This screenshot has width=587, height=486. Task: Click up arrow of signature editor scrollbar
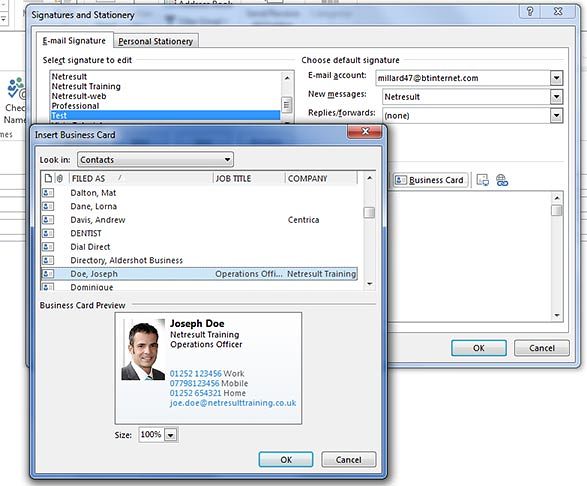pyautogui.click(x=557, y=198)
